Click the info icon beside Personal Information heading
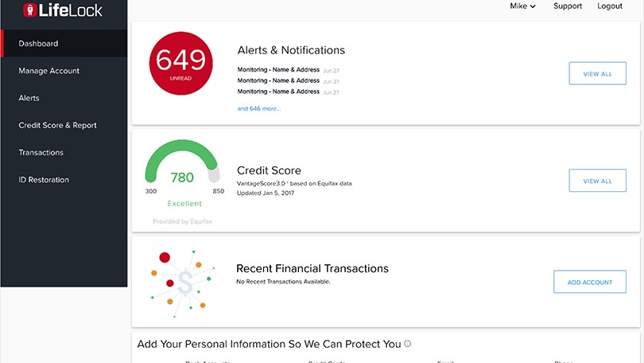This screenshot has width=644, height=363. [407, 344]
